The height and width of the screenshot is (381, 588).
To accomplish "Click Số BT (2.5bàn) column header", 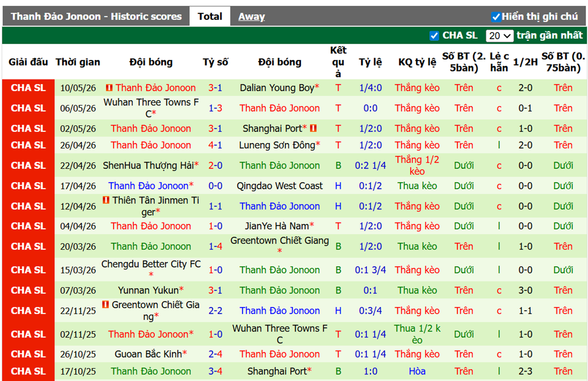I will click(x=464, y=62).
